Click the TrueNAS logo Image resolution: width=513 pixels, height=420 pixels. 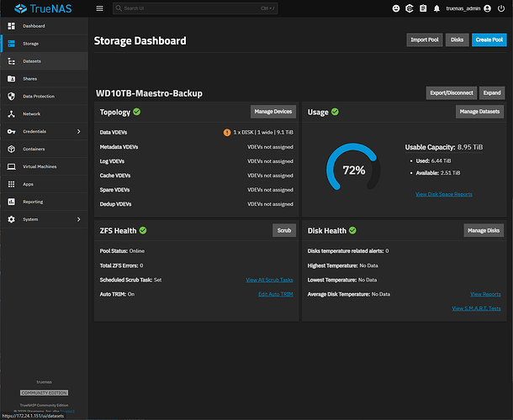(x=43, y=8)
